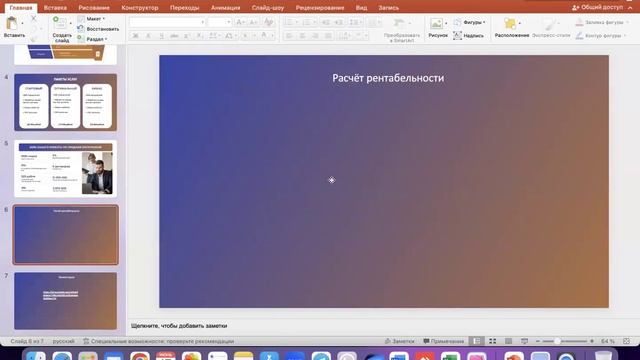Switch to the Рисование tab
Viewport: 640px width, 360px height.
tap(94, 8)
